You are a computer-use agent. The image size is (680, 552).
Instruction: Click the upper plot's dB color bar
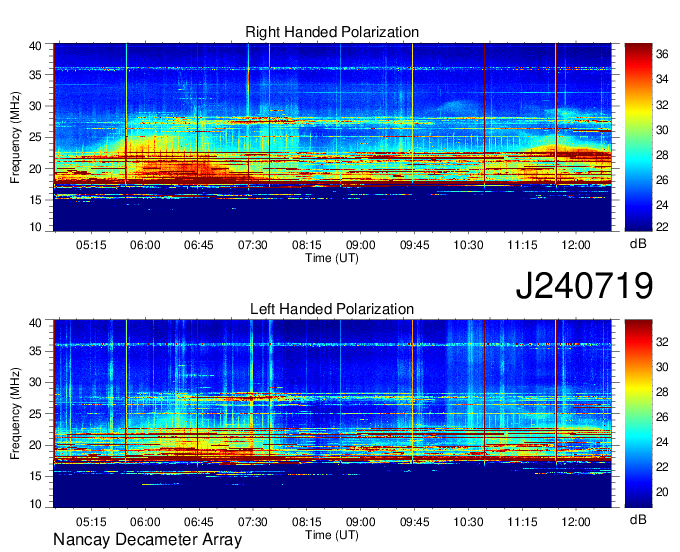click(638, 137)
